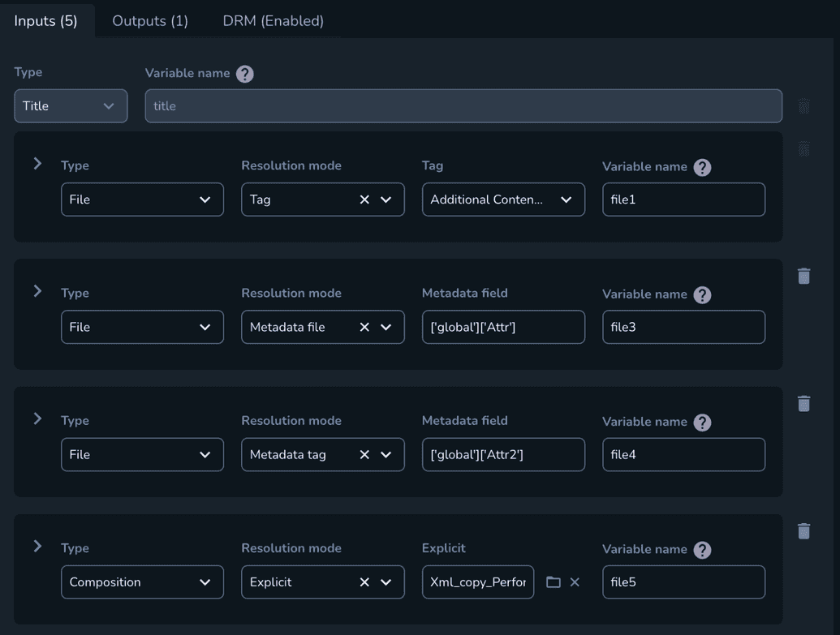Open the Title type dropdown
Image resolution: width=840 pixels, height=635 pixels.
(71, 106)
